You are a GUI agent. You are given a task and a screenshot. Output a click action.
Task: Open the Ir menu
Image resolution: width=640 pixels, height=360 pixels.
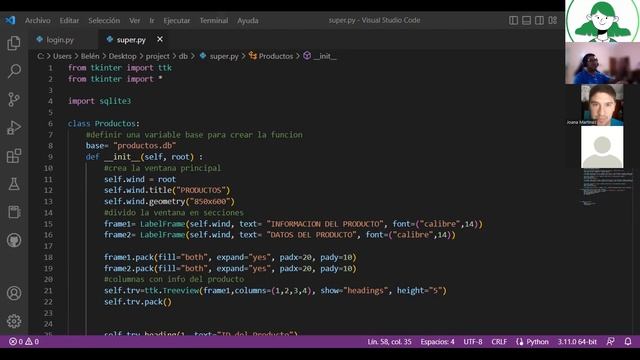pos(152,20)
